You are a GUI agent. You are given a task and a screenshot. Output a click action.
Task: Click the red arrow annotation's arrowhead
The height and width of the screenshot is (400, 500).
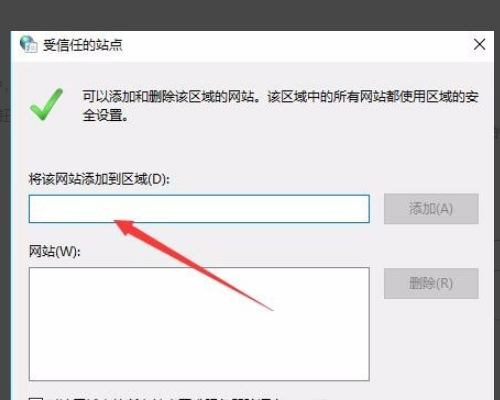[125, 227]
